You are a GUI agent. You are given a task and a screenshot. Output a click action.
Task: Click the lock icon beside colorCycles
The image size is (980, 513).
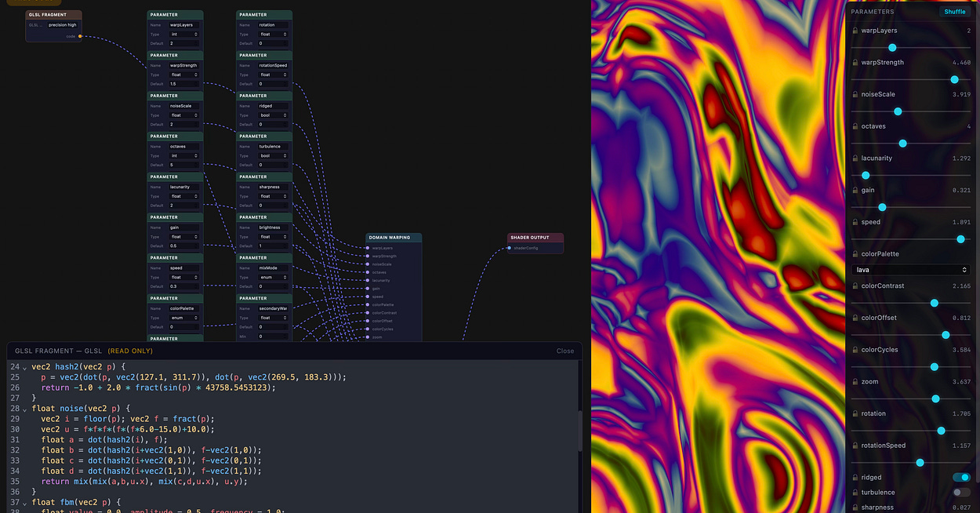[855, 350]
